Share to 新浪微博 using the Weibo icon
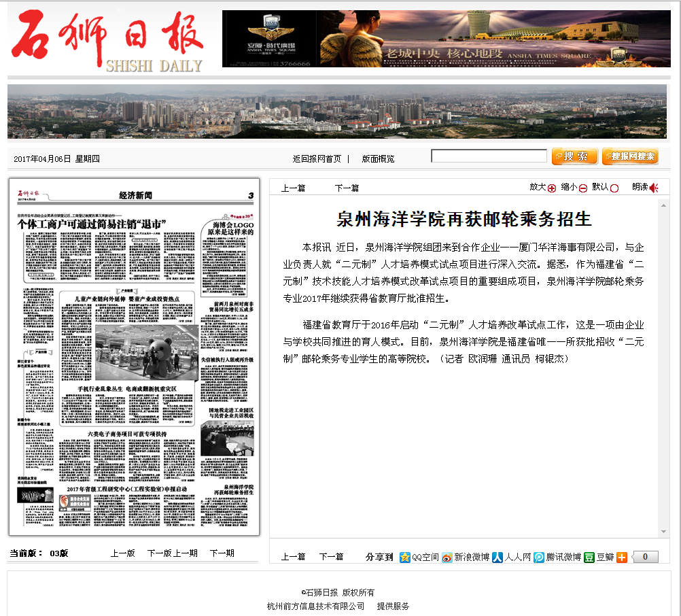Viewport: 681px width, 616px height. 447,557
